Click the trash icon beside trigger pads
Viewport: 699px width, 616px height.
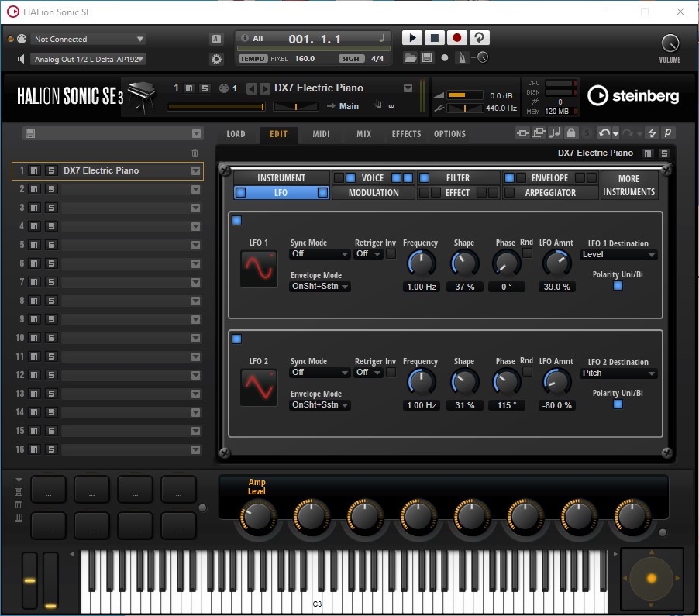(x=19, y=505)
